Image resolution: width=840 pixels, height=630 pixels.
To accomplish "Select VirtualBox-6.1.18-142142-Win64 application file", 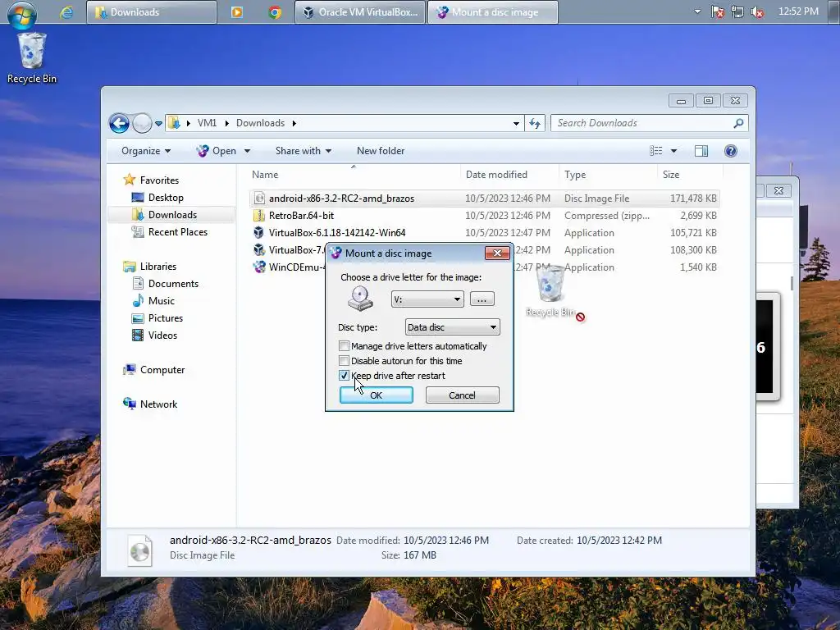I will (x=484, y=232).
